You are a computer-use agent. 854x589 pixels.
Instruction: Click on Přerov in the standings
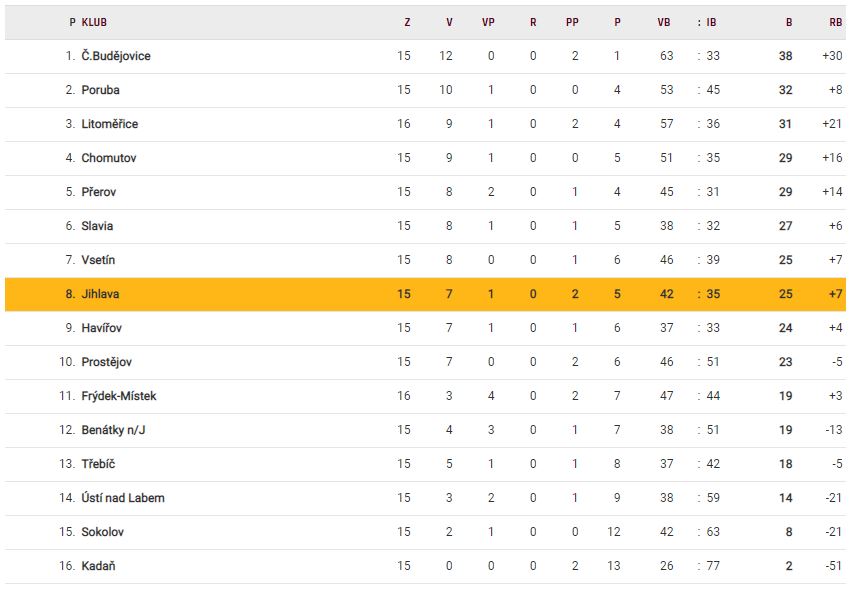[99, 192]
